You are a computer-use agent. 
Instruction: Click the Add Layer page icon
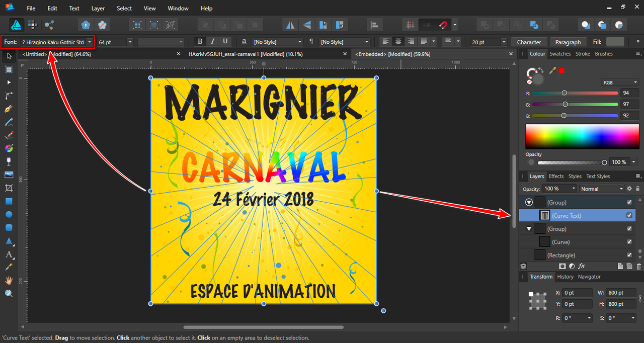click(620, 266)
